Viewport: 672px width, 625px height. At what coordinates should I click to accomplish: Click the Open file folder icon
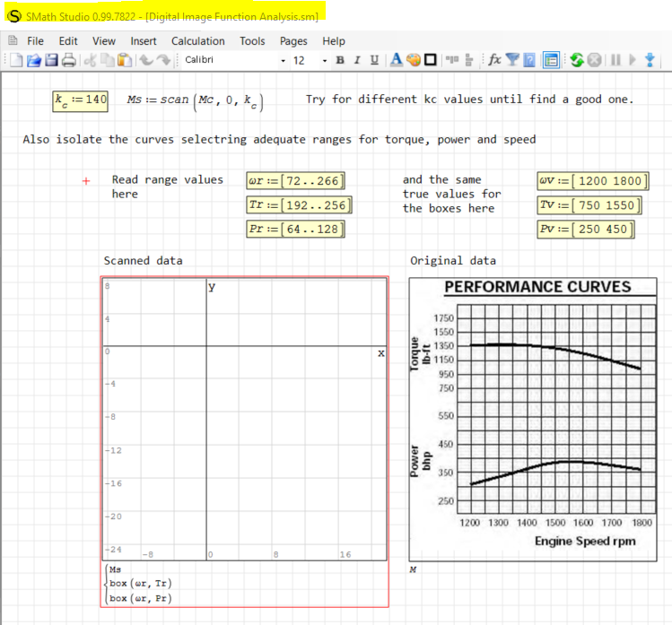(33, 60)
